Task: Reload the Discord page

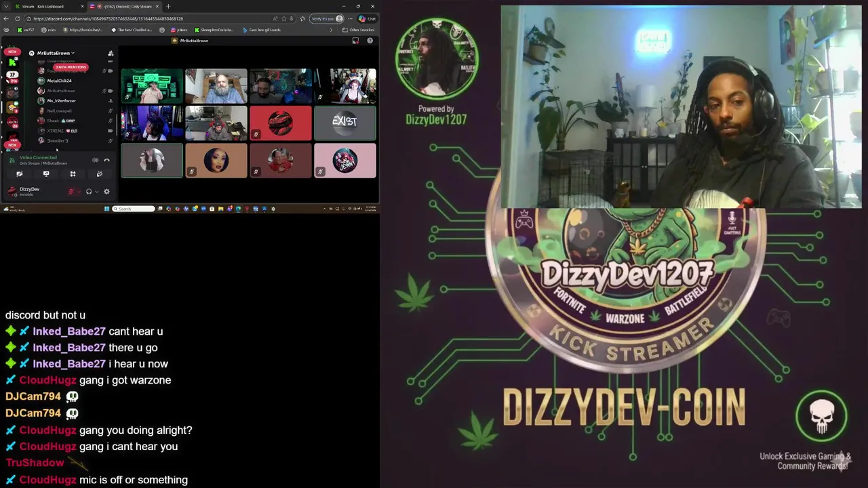Action: 18,19
